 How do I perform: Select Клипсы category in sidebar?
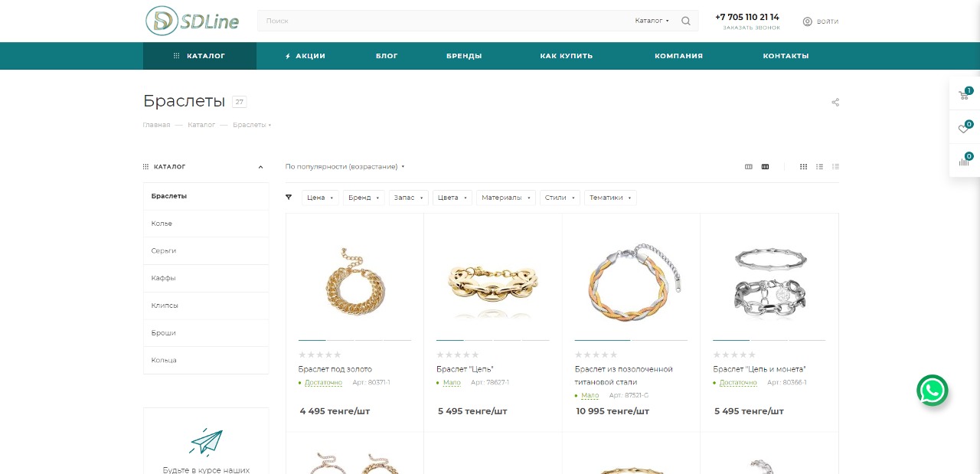206,306
